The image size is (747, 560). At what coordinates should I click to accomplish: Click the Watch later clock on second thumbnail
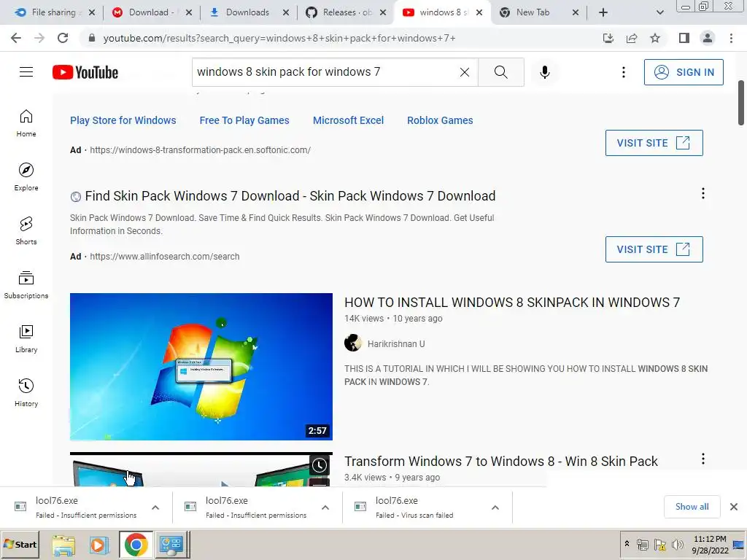[320, 465]
